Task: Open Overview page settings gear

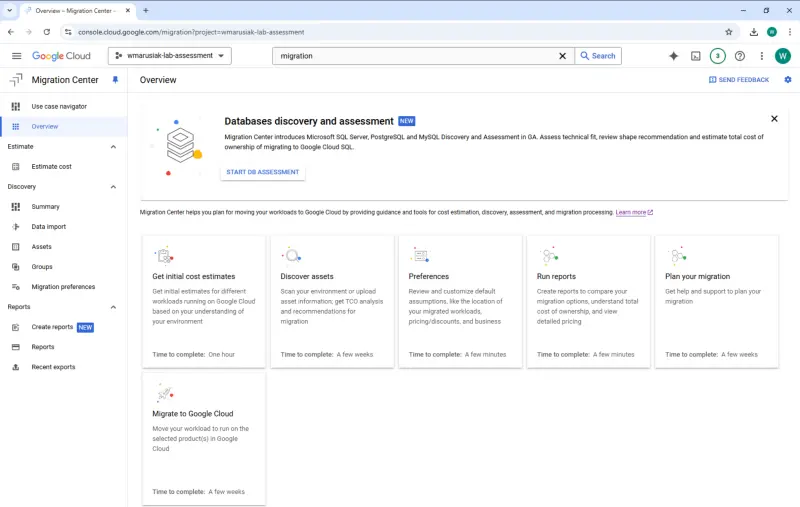Action: [x=788, y=80]
